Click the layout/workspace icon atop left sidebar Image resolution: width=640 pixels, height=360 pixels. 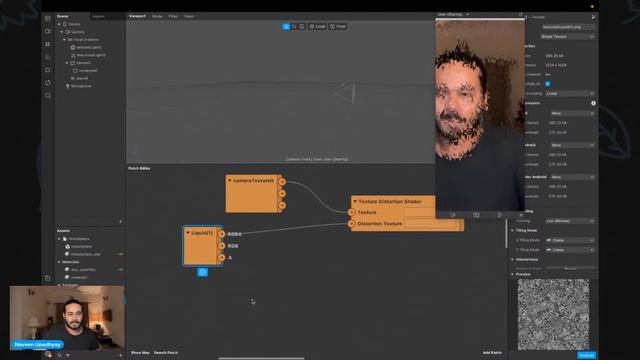(x=48, y=18)
